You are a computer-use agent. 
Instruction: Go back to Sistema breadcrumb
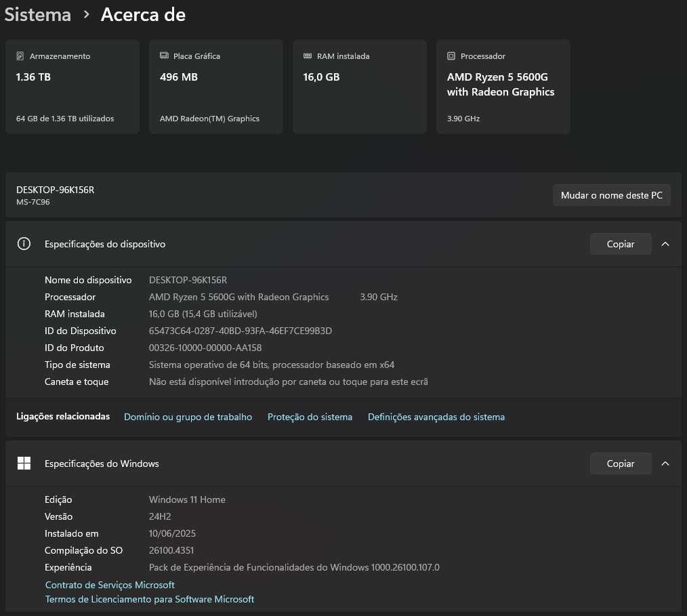coord(38,15)
